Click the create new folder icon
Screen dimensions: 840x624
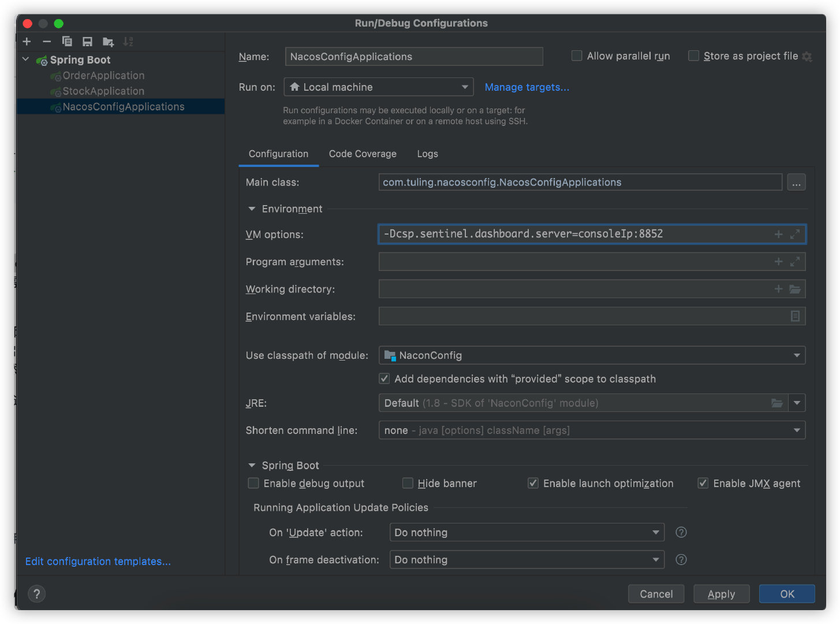pyautogui.click(x=108, y=42)
